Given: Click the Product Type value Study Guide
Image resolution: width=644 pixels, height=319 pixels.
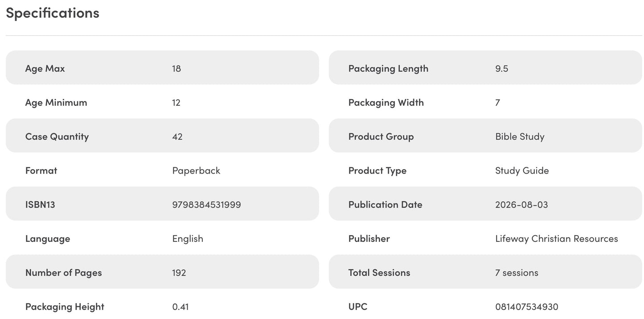Looking at the screenshot, I should pos(522,171).
